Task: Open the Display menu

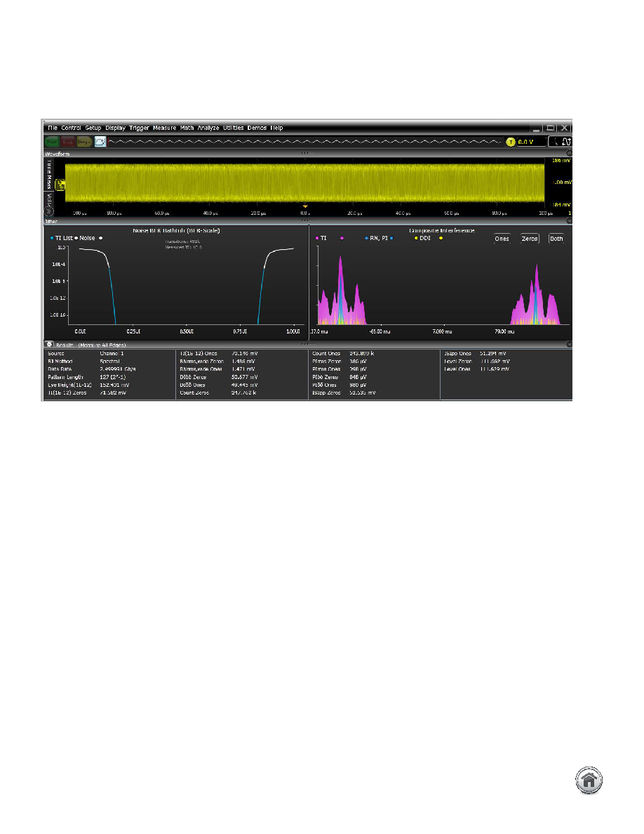Action: pyautogui.click(x=115, y=128)
